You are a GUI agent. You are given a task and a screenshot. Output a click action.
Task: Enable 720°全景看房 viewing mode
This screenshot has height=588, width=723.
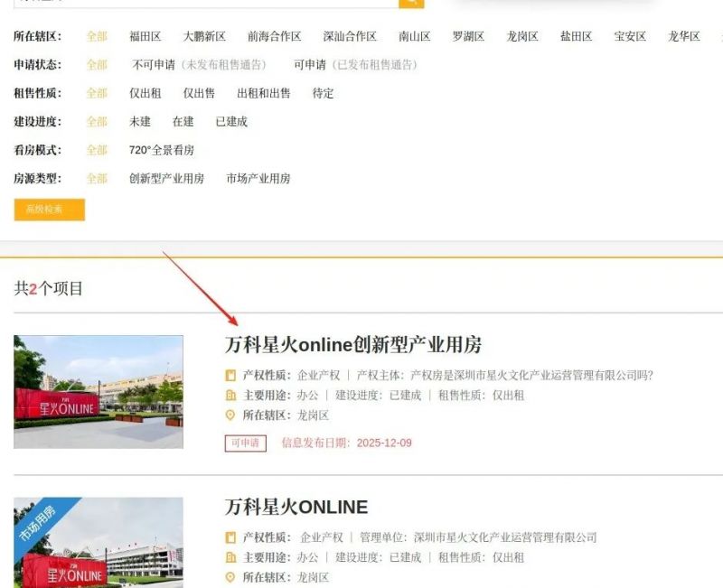point(161,150)
